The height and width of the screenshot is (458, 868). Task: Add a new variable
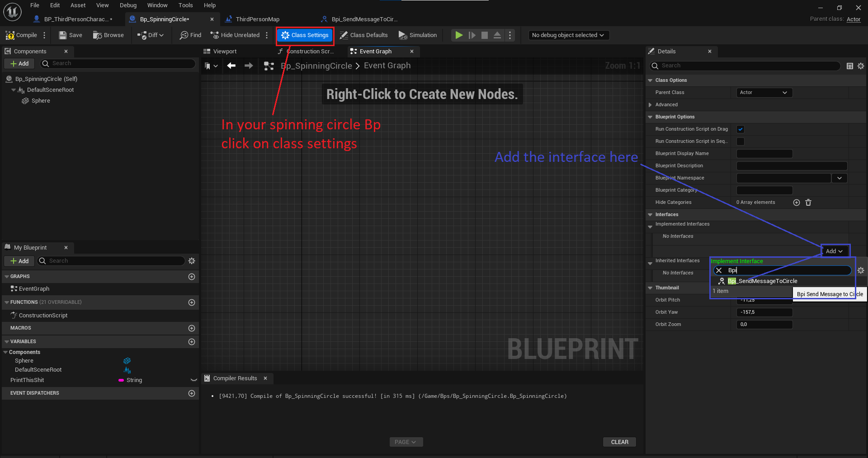192,342
